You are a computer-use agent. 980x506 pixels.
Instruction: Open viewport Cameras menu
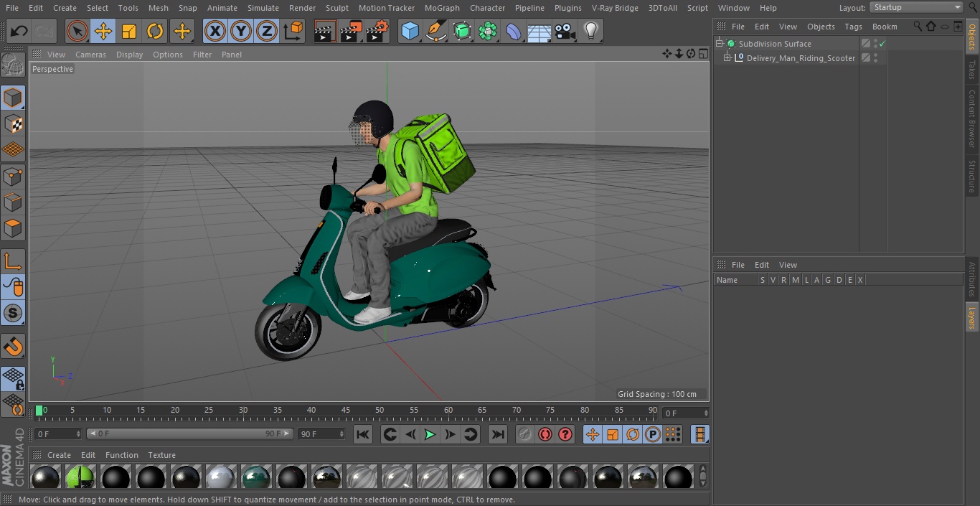pos(91,55)
